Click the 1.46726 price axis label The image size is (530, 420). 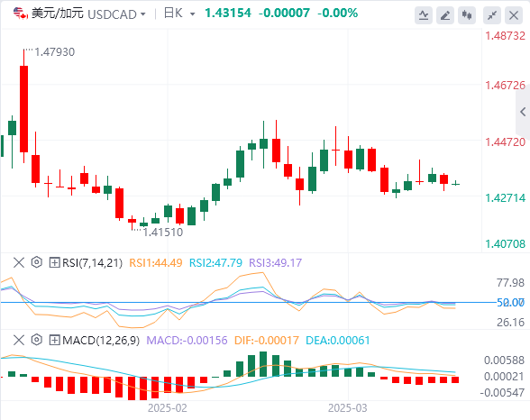click(506, 85)
